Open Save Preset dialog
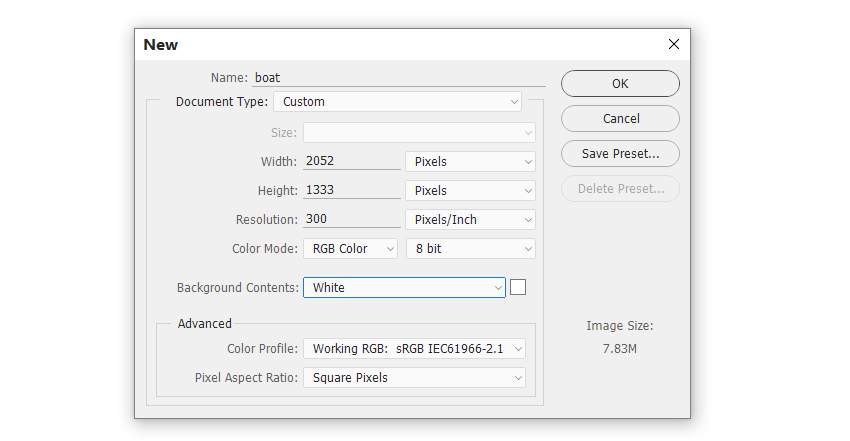This screenshot has height=441, width=850. click(x=620, y=154)
